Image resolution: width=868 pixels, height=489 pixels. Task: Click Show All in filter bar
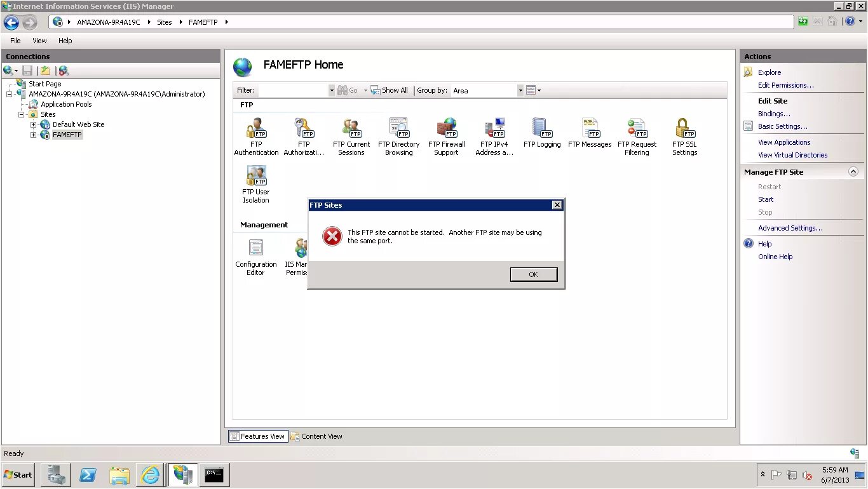[x=390, y=90]
